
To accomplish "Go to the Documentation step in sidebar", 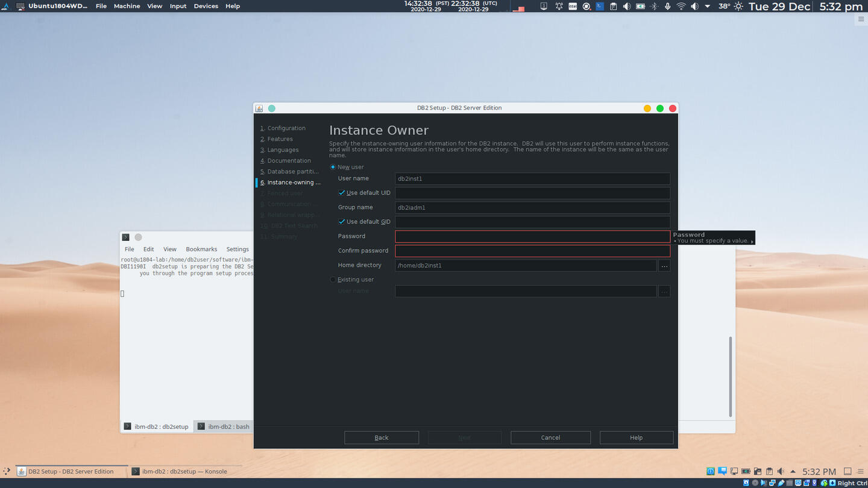I will pyautogui.click(x=286, y=161).
